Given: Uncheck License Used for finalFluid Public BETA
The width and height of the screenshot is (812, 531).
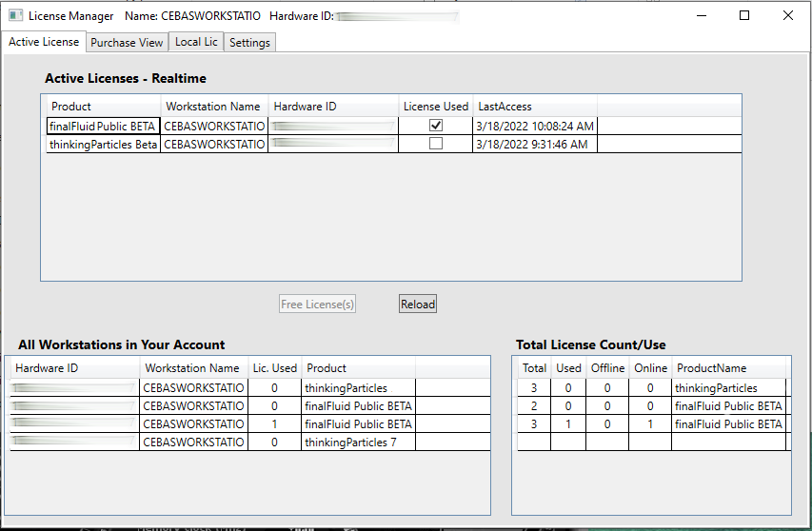Looking at the screenshot, I should 436,126.
